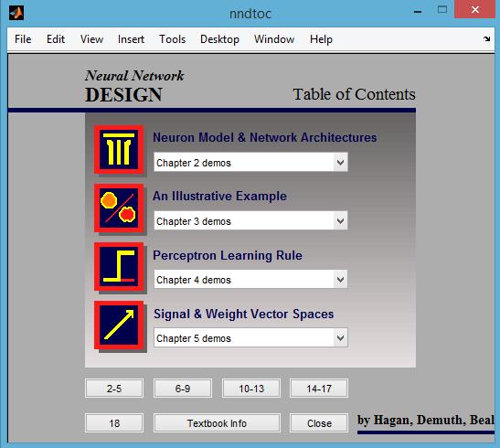
Task: Go to chapter 18
Action: pyautogui.click(x=114, y=422)
